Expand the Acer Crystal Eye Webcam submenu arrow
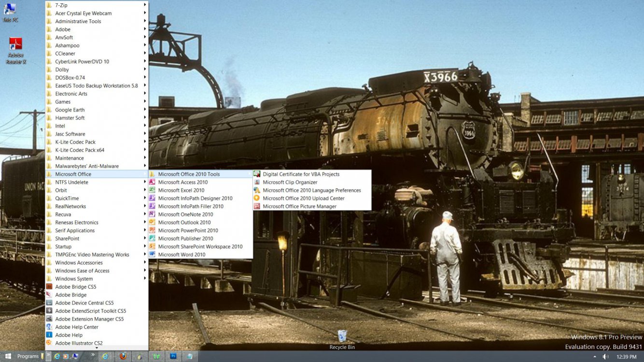The width and height of the screenshot is (644, 362). [x=145, y=13]
